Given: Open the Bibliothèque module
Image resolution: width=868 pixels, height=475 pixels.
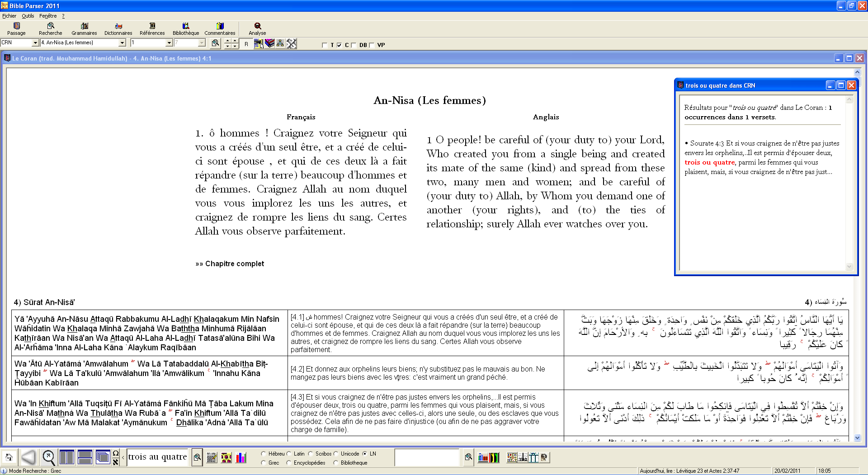Looking at the screenshot, I should point(186,28).
